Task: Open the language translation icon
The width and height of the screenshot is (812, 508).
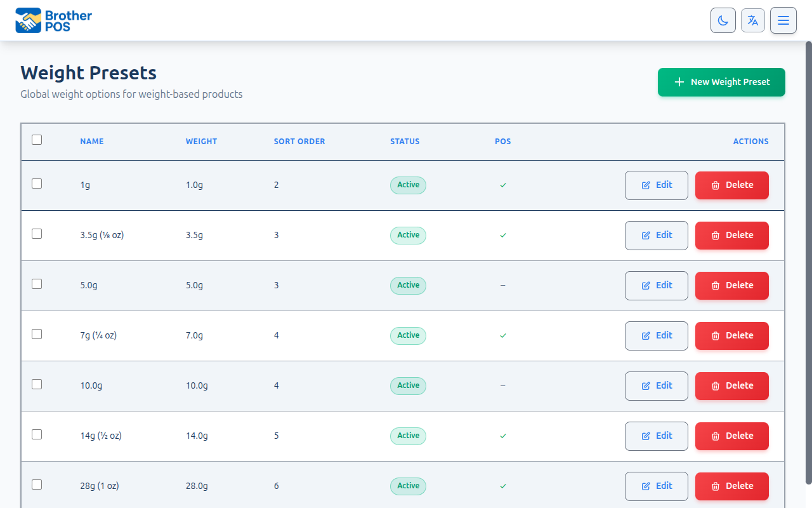Action: pyautogui.click(x=753, y=20)
